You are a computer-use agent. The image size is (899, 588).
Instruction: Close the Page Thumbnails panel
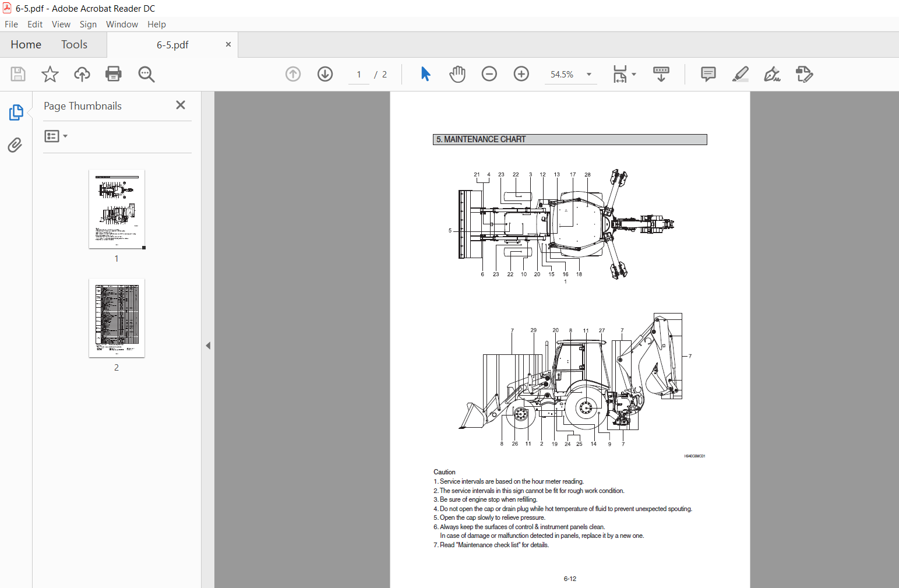(x=181, y=105)
